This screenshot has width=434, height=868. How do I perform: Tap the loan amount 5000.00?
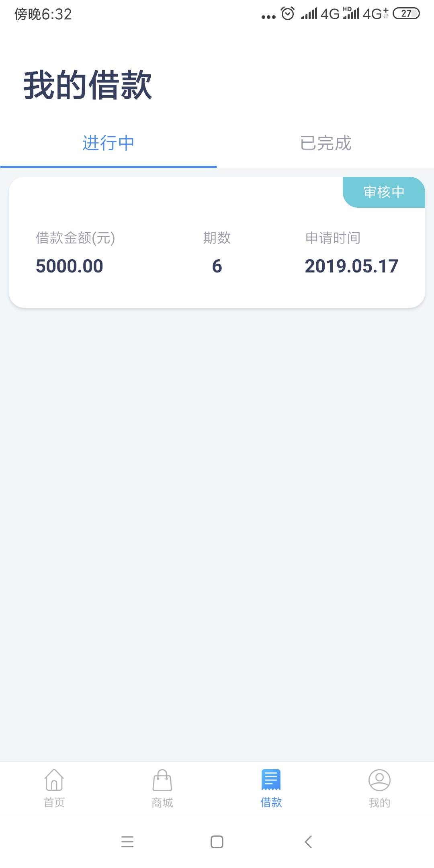pyautogui.click(x=70, y=266)
